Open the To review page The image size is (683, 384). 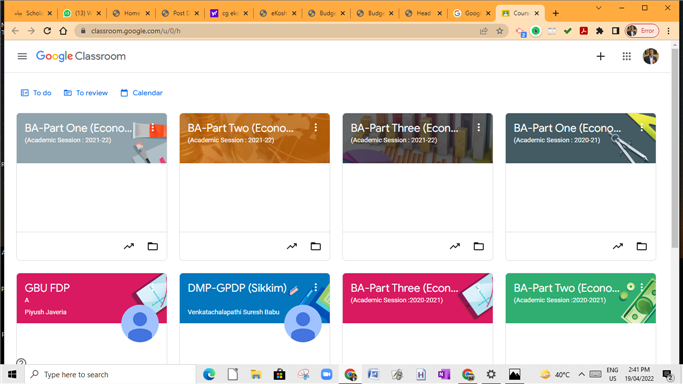[86, 93]
